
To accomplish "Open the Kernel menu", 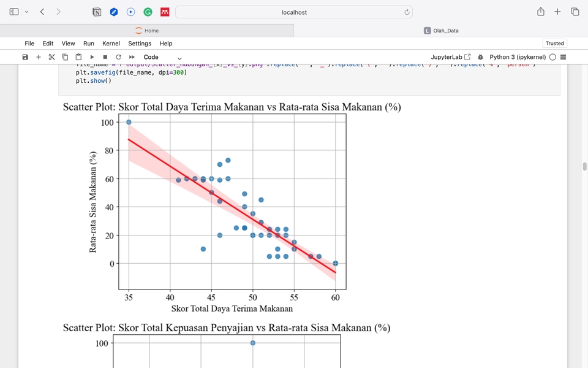I will [111, 44].
